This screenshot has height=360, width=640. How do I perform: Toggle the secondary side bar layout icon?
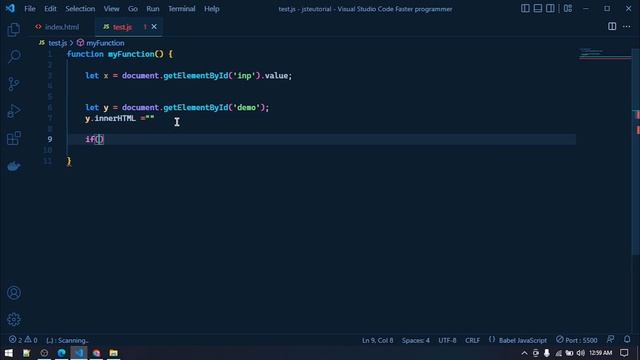550,9
